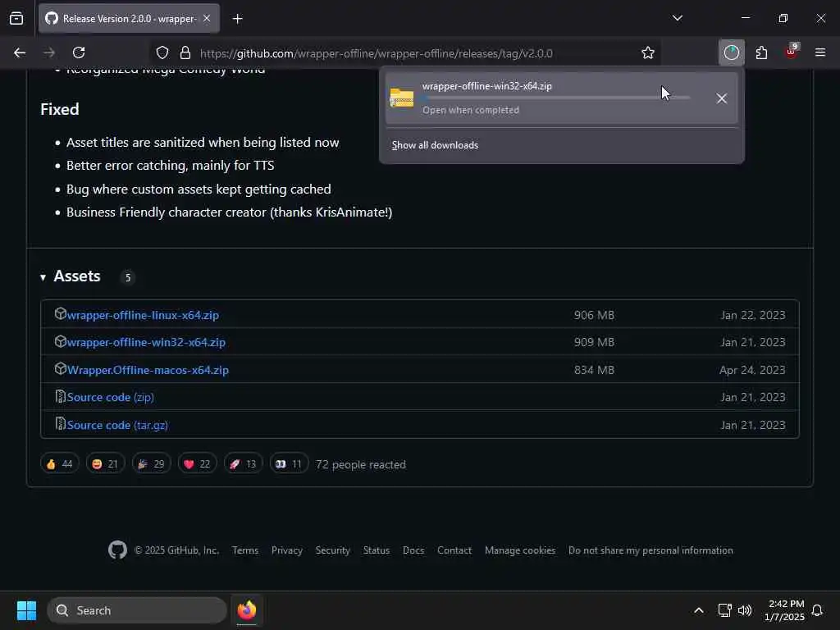Open the Privacy footer link

286,550
